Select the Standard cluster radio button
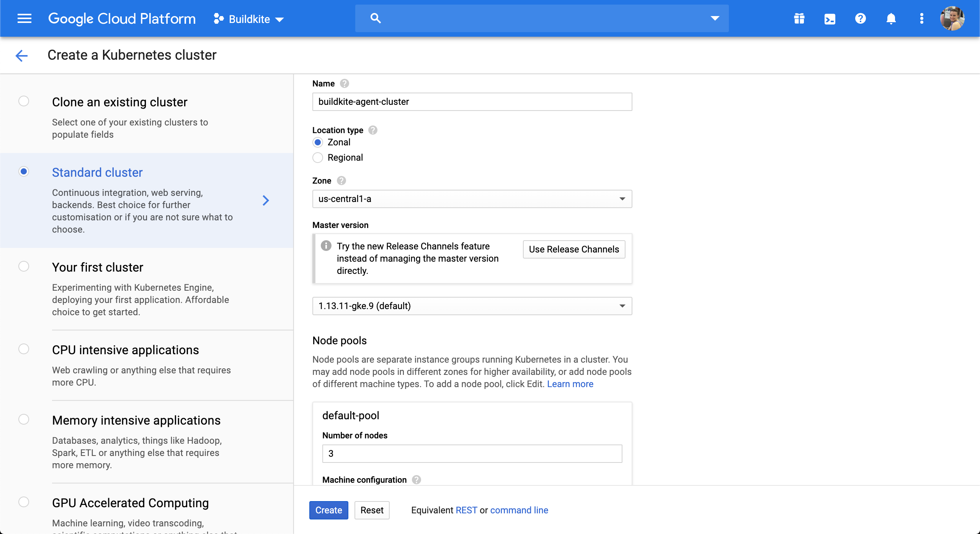Viewport: 980px width, 534px height. click(x=24, y=171)
